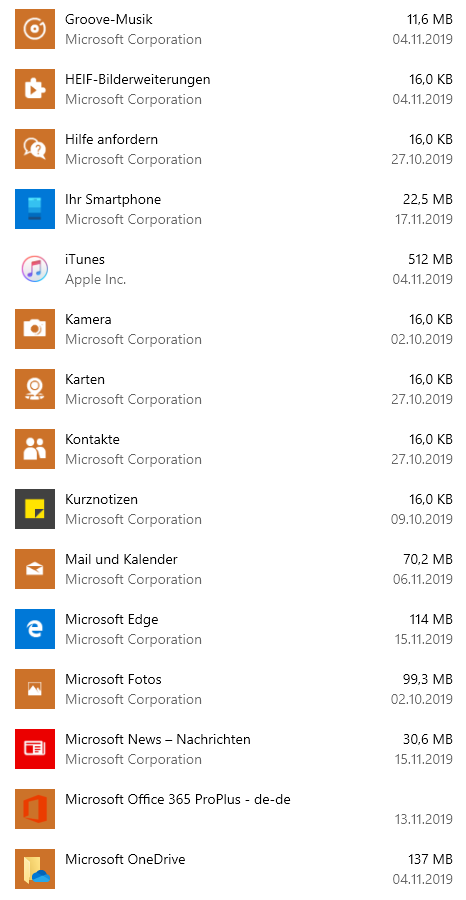This screenshot has height=900, width=466.
Task: Select the Microsoft News – Nachrichten title
Action: [158, 739]
